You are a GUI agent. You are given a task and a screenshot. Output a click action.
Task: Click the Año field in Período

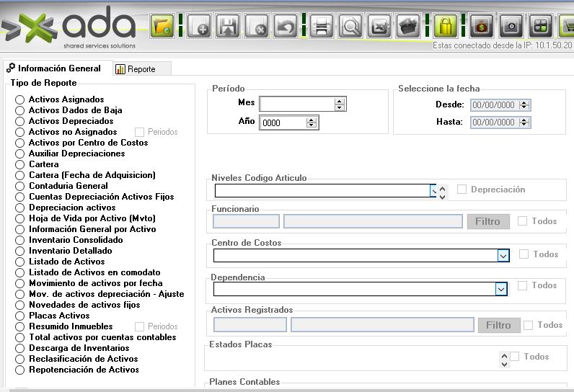pyautogui.click(x=283, y=123)
